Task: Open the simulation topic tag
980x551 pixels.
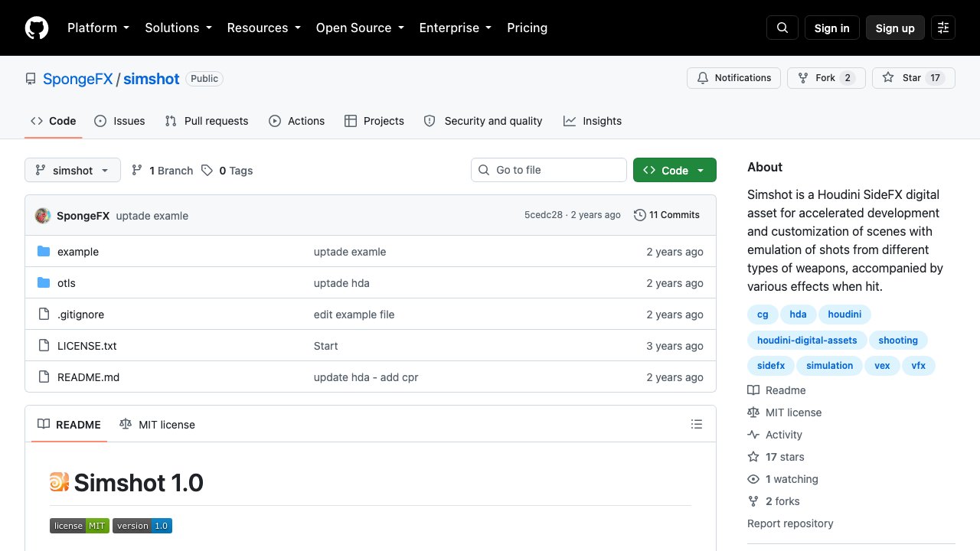Action: 829,366
